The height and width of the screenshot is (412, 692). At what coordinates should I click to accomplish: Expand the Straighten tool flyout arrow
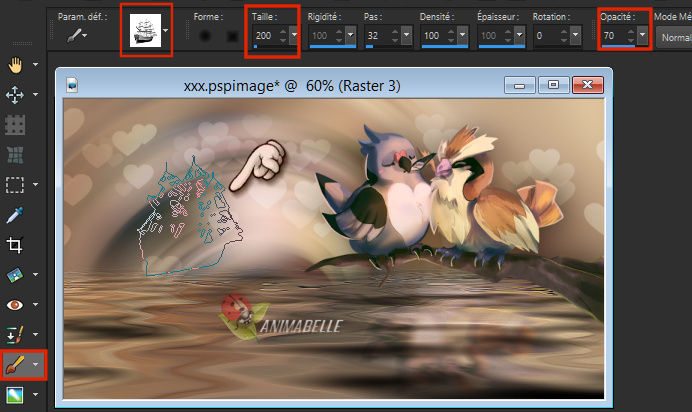pos(35,274)
